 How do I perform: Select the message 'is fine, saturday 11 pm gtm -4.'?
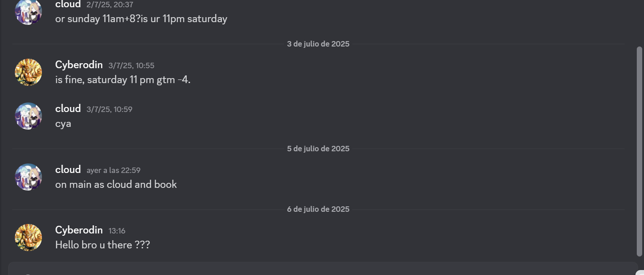pos(123,80)
